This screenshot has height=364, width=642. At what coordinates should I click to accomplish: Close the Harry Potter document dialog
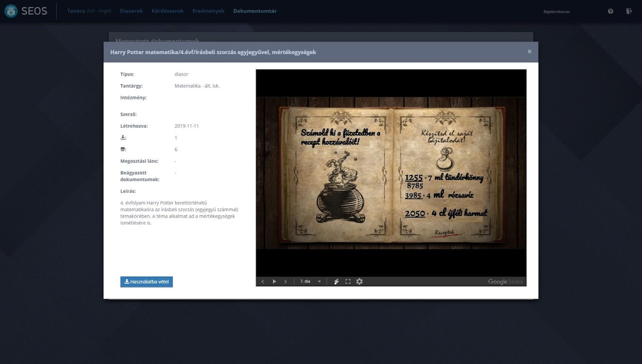pos(530,51)
